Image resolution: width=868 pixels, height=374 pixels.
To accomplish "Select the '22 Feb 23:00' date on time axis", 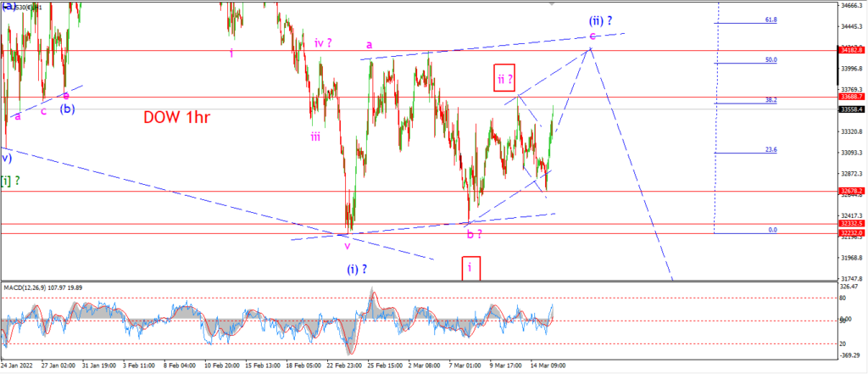I will point(346,366).
